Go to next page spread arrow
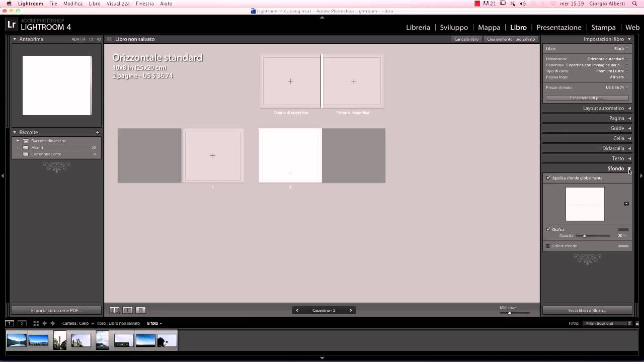This screenshot has height=362, width=644. (x=351, y=310)
